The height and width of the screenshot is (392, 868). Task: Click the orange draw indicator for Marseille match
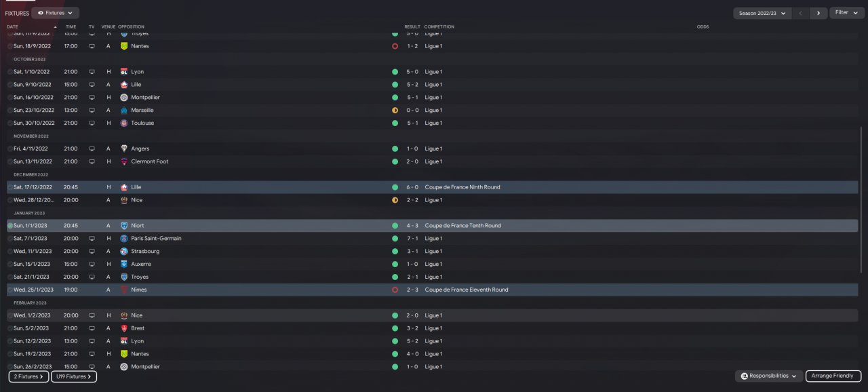tap(395, 110)
